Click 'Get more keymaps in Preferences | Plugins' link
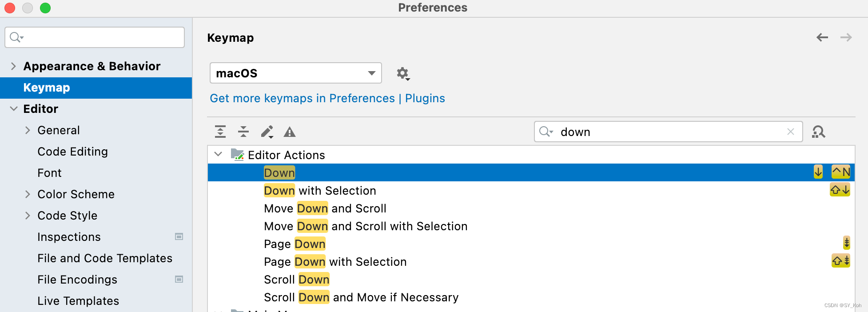 point(327,98)
